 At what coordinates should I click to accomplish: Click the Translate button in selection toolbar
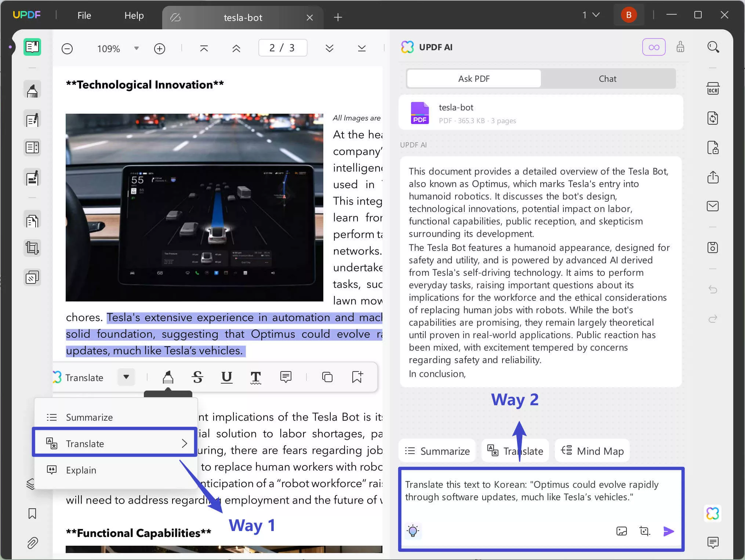coord(78,377)
